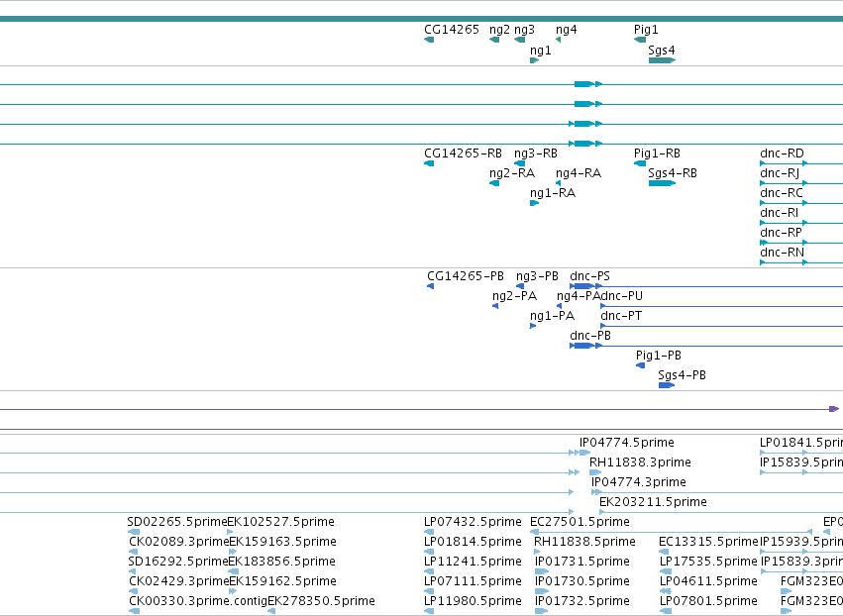Click protein Pig1-PB label
This screenshot has height=616, width=843.
coord(659,356)
